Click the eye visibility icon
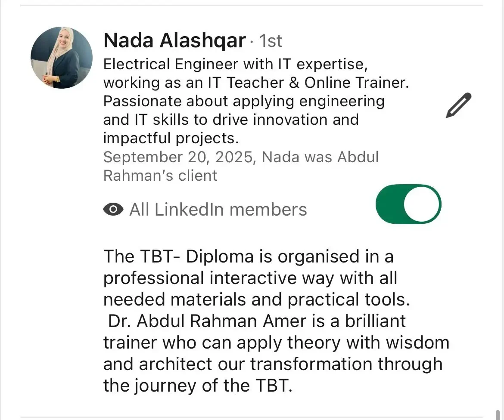504x420 pixels. click(x=113, y=210)
